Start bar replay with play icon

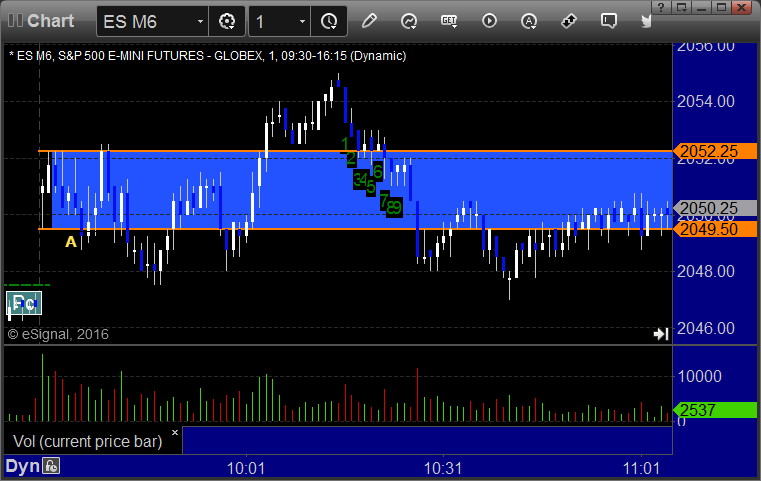489,21
